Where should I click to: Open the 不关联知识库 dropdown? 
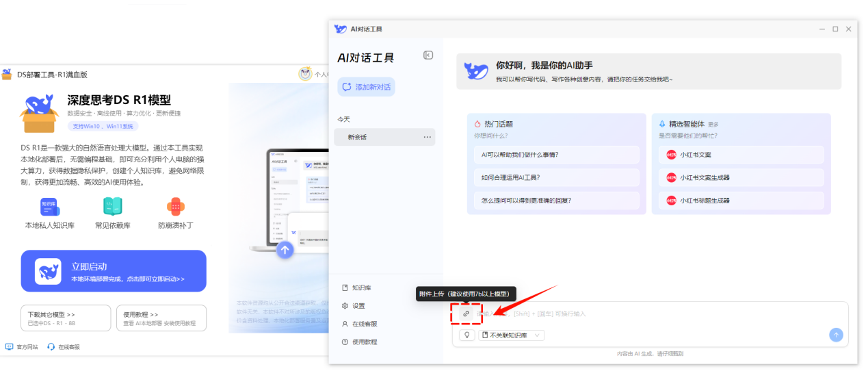pos(512,335)
